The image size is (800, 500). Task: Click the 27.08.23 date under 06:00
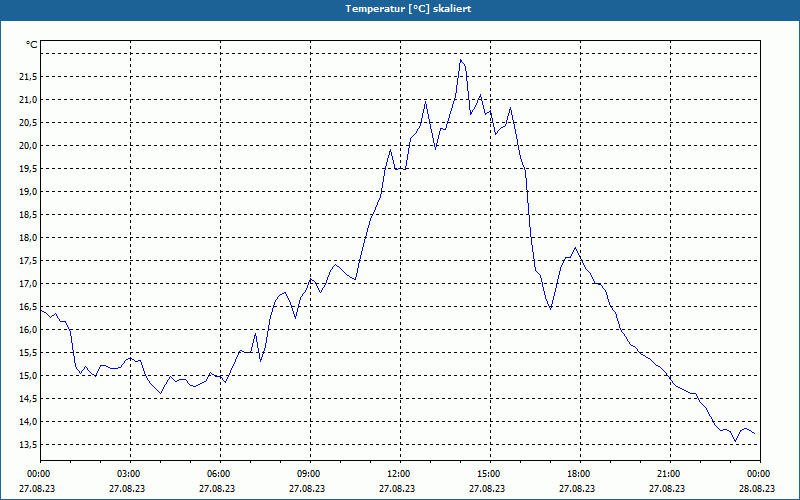coord(217,488)
